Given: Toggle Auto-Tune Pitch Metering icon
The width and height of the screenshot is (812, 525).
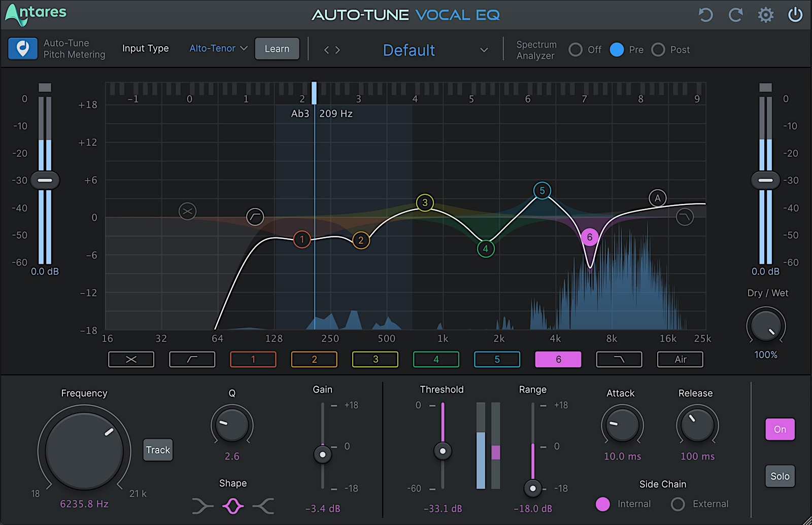Looking at the screenshot, I should (23, 49).
